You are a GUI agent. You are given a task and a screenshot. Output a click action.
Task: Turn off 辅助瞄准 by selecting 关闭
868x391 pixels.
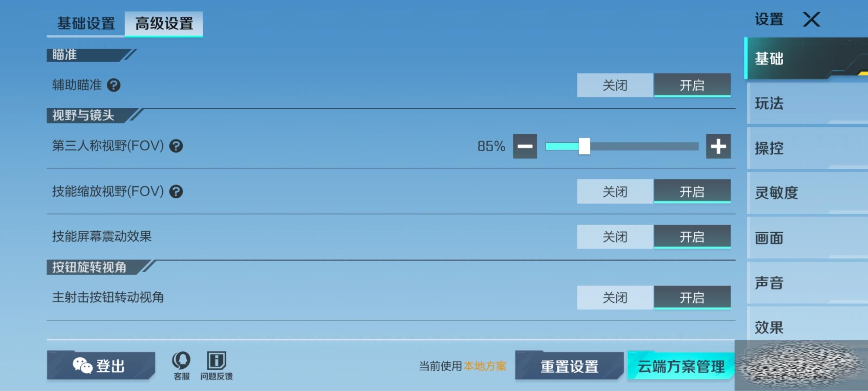(615, 85)
